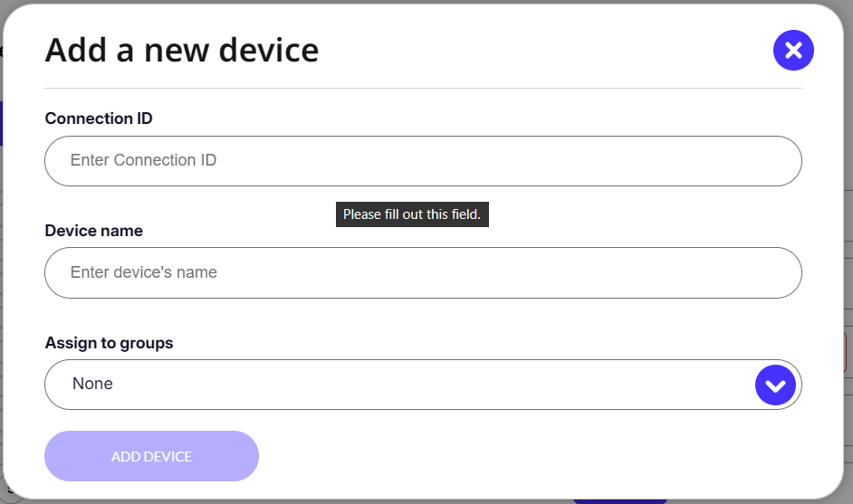Click into the Enter device's name field
Viewport: 853px width, 504px height.
[423, 272]
